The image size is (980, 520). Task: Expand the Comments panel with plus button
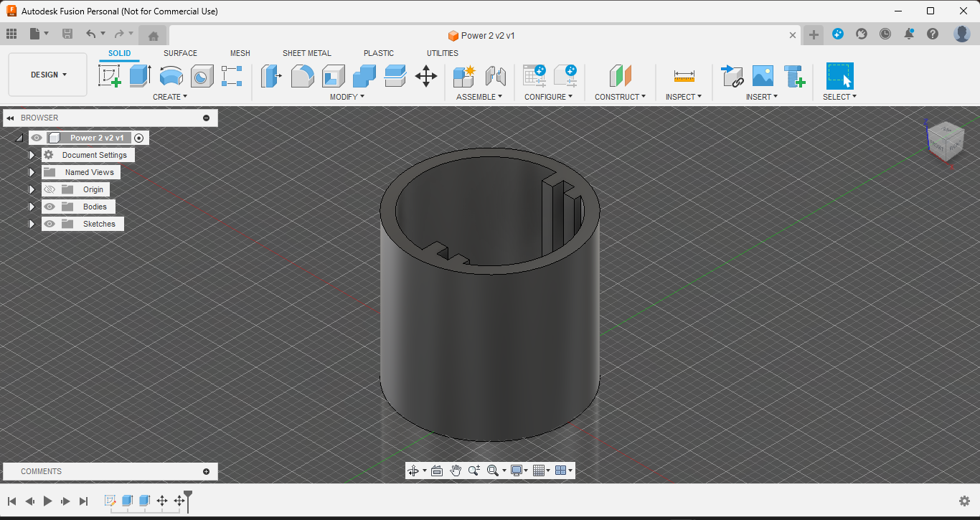point(207,471)
